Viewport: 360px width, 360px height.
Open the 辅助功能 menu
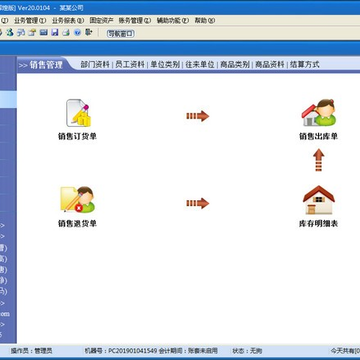(173, 20)
